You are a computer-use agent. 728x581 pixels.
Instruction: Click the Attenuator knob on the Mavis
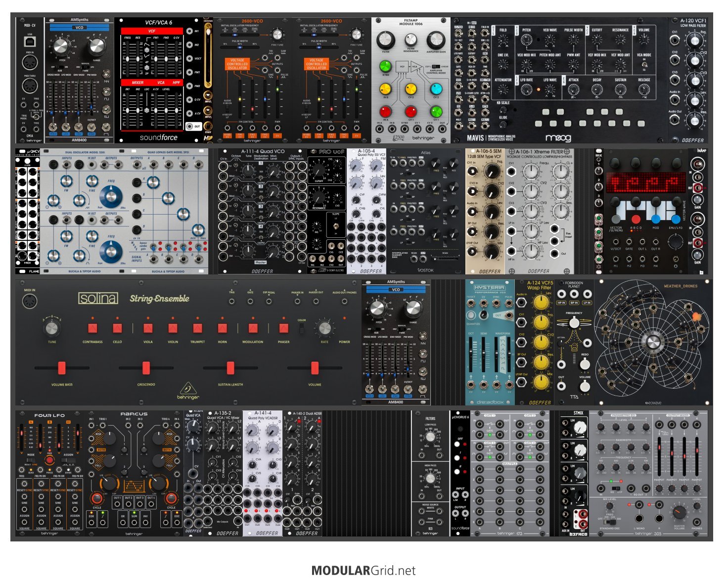(x=503, y=90)
